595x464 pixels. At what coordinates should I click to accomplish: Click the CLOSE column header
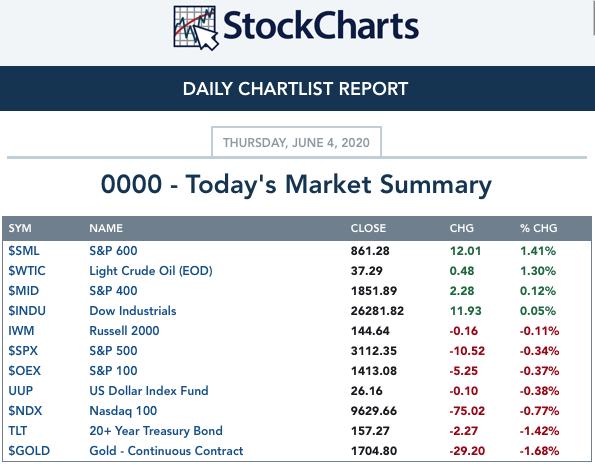[x=368, y=228]
